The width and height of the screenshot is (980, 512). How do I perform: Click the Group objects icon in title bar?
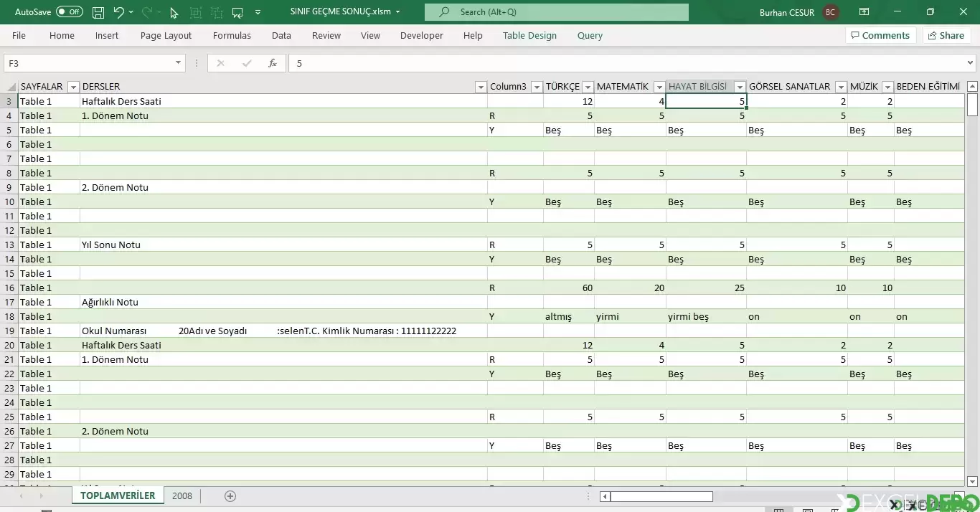[x=196, y=12]
